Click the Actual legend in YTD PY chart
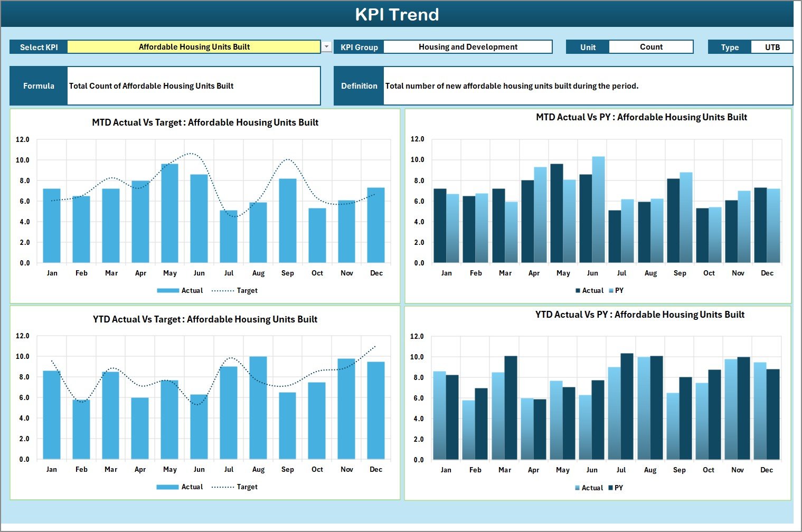802x532 pixels. tap(591, 488)
